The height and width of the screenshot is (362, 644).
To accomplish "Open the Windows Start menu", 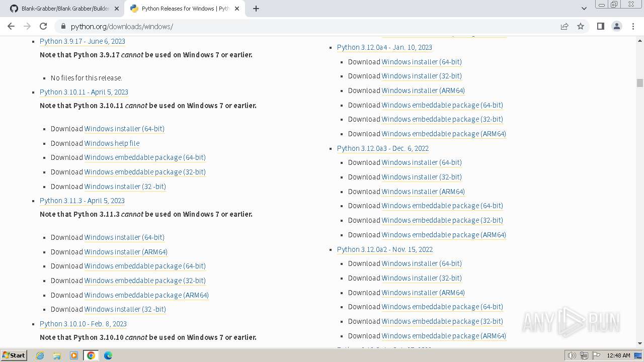I will 14,355.
